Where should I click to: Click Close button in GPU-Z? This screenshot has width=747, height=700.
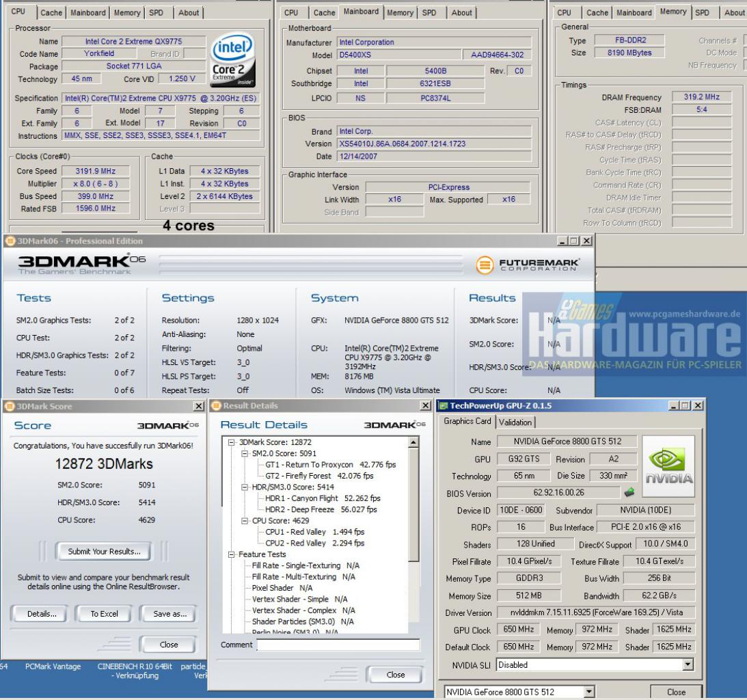coord(676,692)
